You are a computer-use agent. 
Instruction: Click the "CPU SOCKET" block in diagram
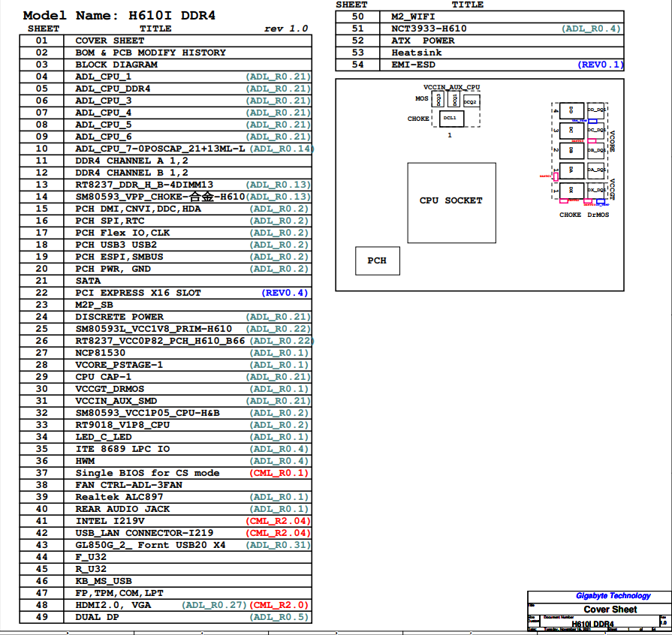click(452, 203)
